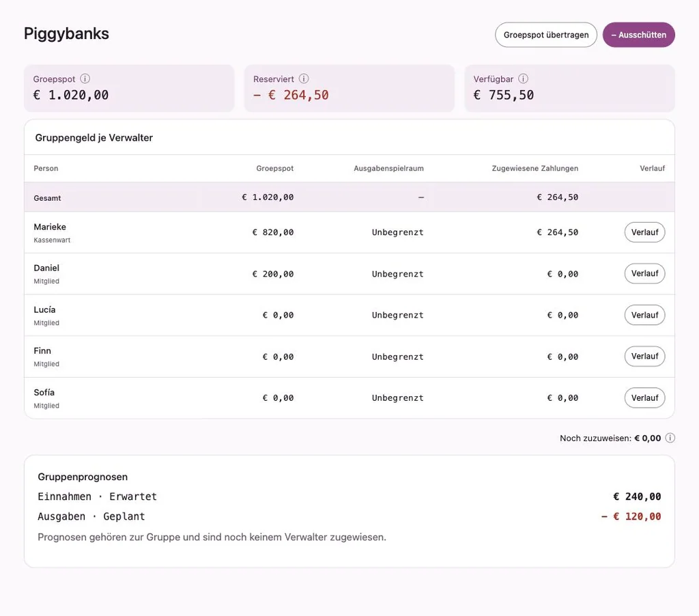Click the Kassenwart role label
Image resolution: width=699 pixels, height=616 pixels.
click(x=52, y=240)
